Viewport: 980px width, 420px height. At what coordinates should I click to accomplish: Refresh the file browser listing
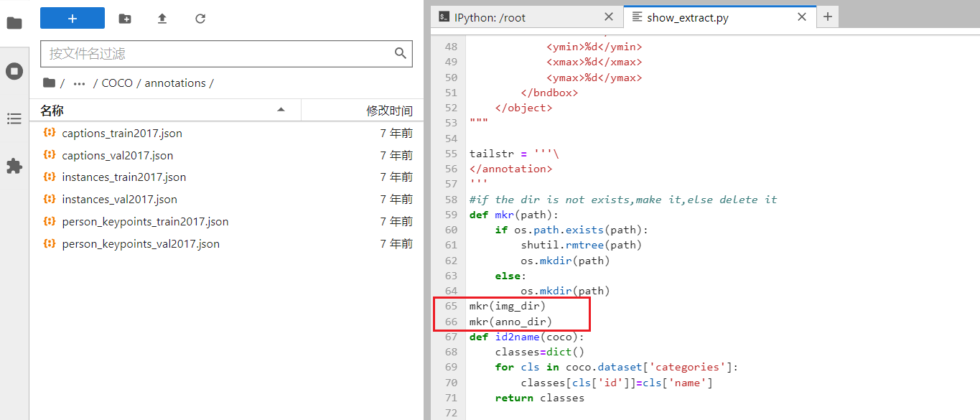[199, 18]
